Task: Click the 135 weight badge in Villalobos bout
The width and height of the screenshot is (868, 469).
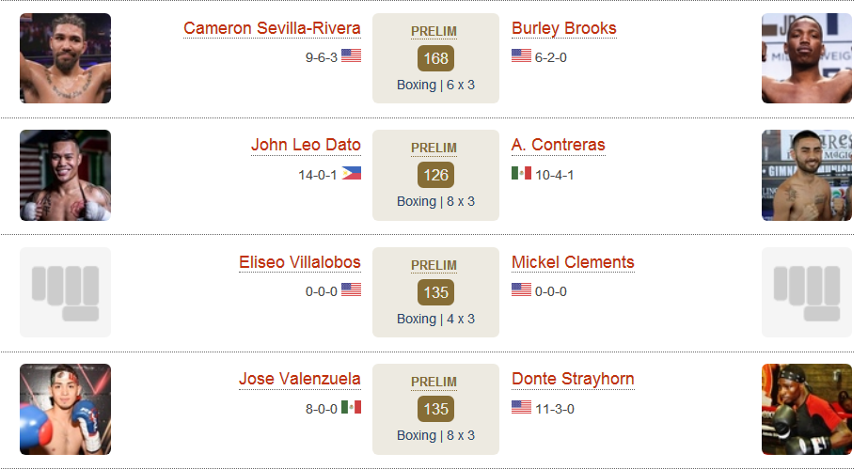Action: [x=435, y=292]
